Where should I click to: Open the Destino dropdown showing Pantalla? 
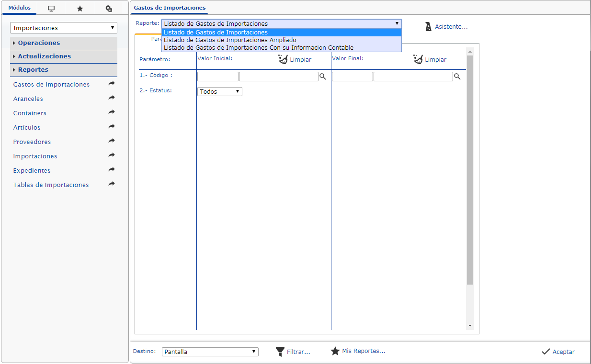[x=210, y=352]
